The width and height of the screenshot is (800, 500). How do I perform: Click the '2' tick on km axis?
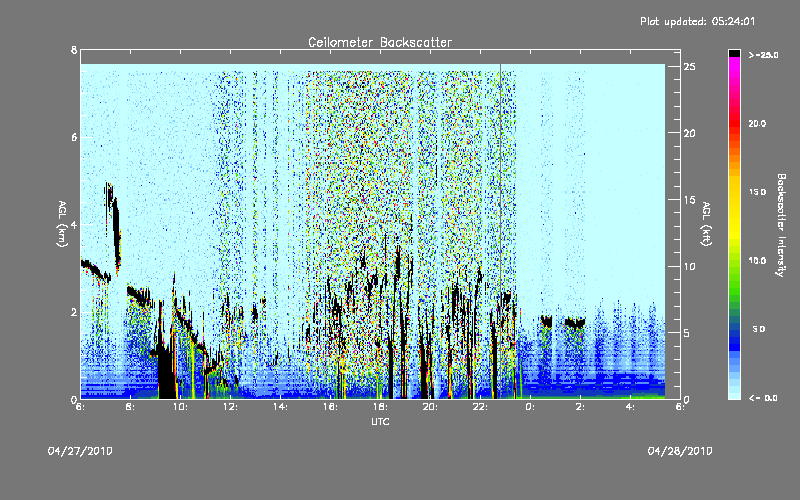[x=74, y=312]
